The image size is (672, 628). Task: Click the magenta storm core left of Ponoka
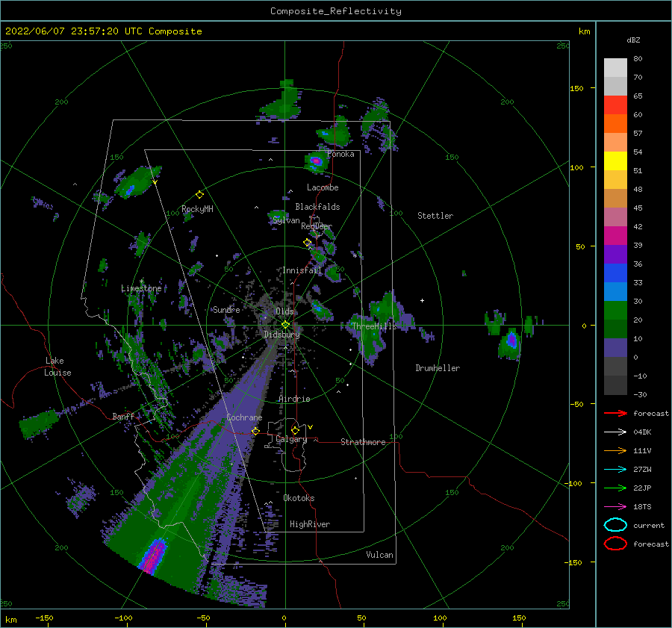tap(316, 161)
